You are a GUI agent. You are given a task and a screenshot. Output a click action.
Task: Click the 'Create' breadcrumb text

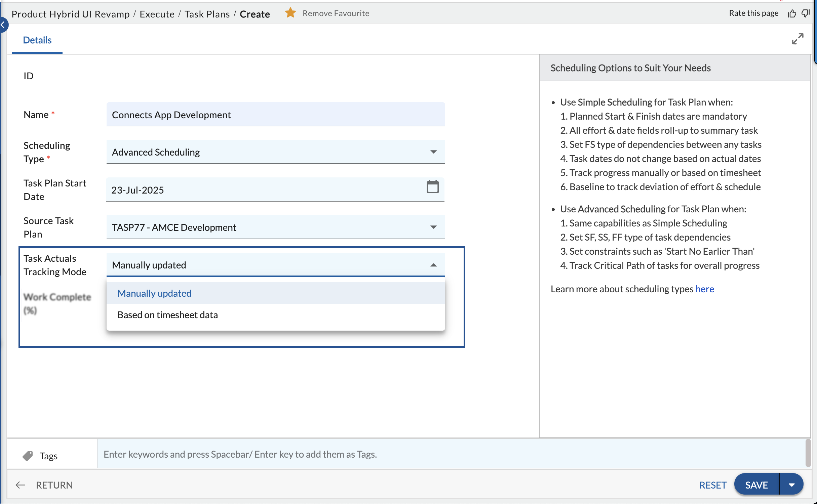tap(255, 14)
